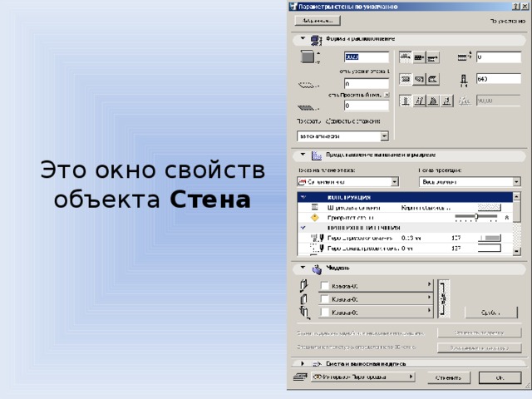The height and width of the screenshot is (399, 532).
Task: Click the highlighted wall height input field
Action: pyautogui.click(x=367, y=57)
